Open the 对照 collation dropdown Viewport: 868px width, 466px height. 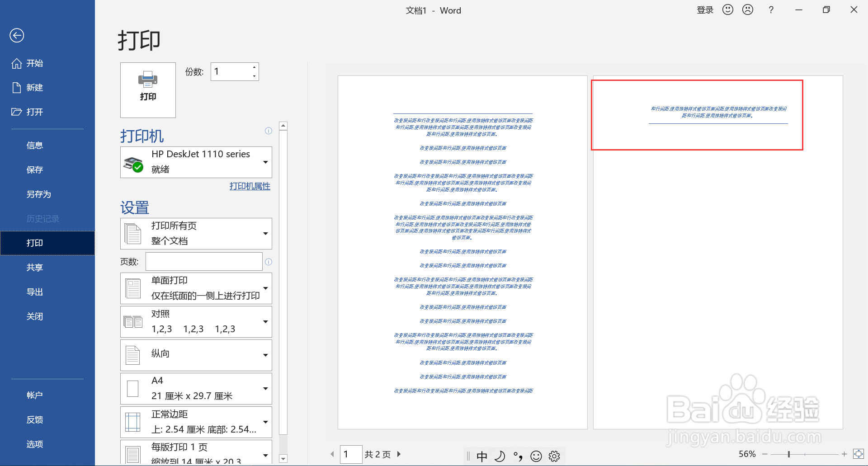click(196, 321)
